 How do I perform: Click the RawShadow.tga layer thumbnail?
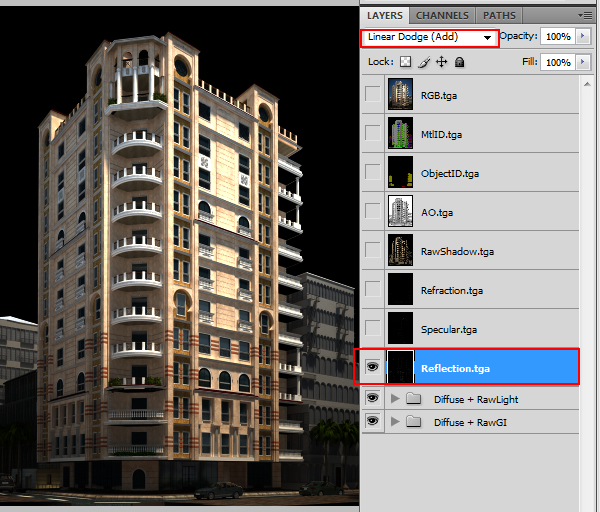[x=400, y=250]
